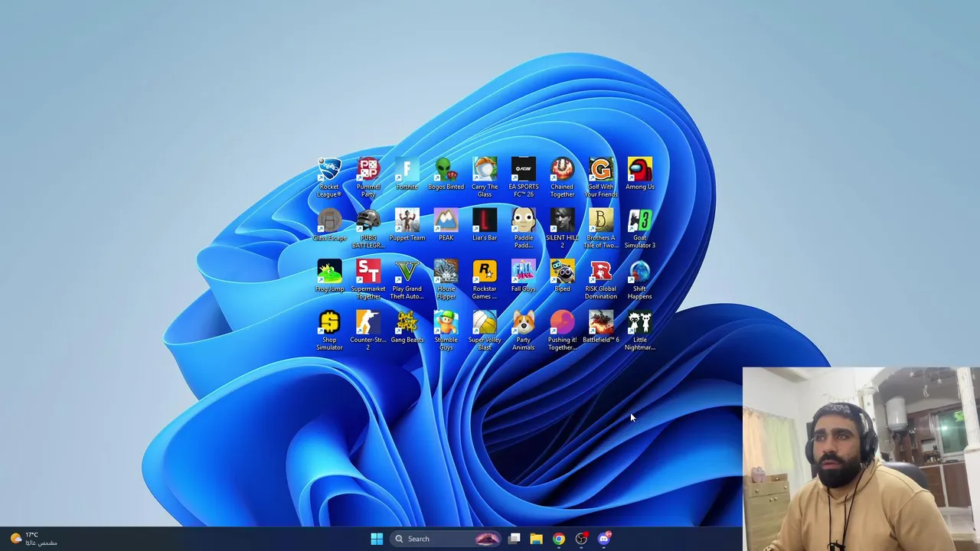Open the Fall Guys shortcut
The width and height of the screenshot is (980, 551).
click(x=524, y=276)
